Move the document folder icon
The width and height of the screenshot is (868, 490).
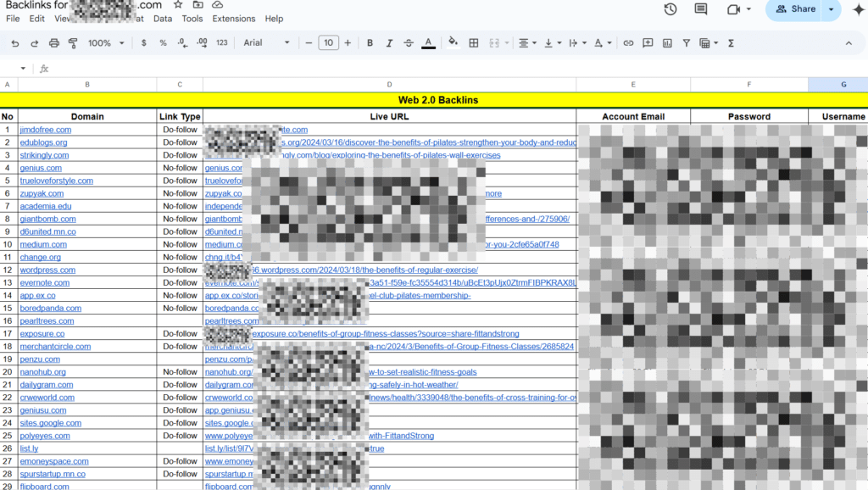pyautogui.click(x=198, y=4)
